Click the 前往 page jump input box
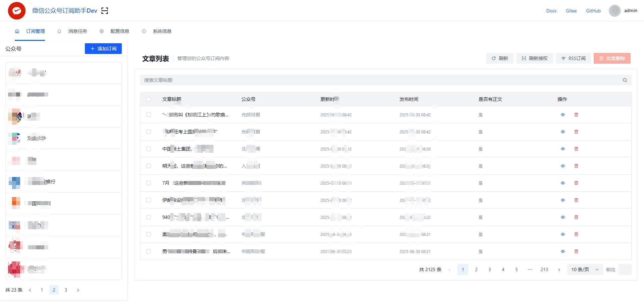The width and height of the screenshot is (644, 306). tap(625, 269)
